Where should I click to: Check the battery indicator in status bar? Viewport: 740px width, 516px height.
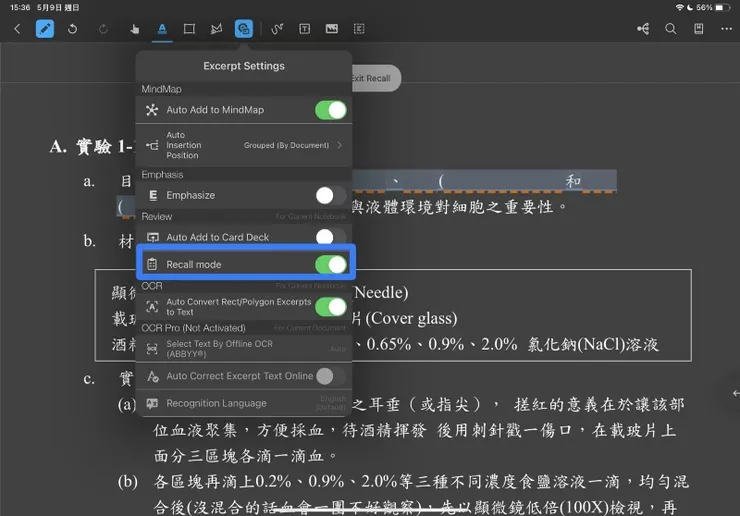(722, 8)
